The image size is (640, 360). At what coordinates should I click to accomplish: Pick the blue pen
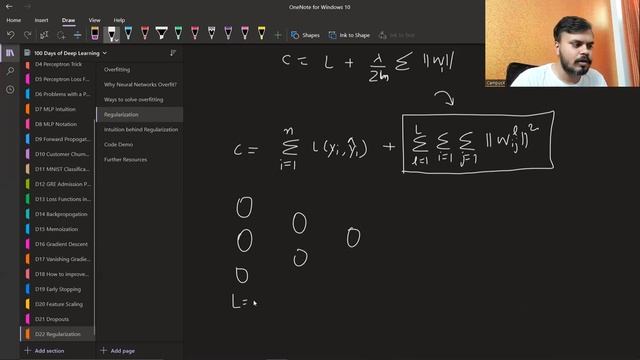(x=128, y=33)
